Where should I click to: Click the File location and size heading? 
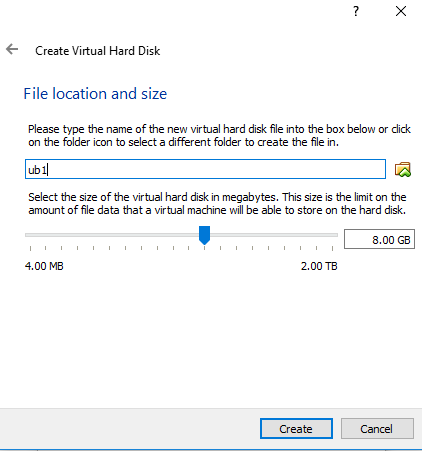point(95,94)
